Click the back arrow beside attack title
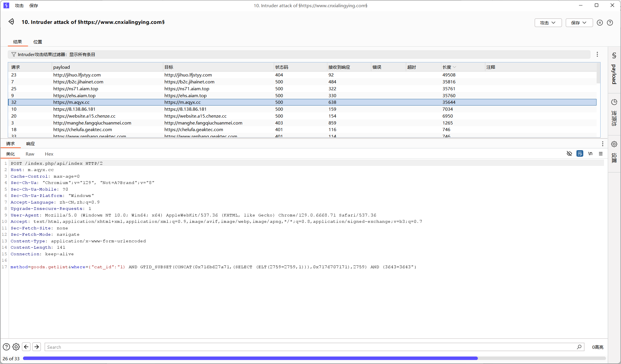The width and height of the screenshot is (621, 364). point(11,22)
